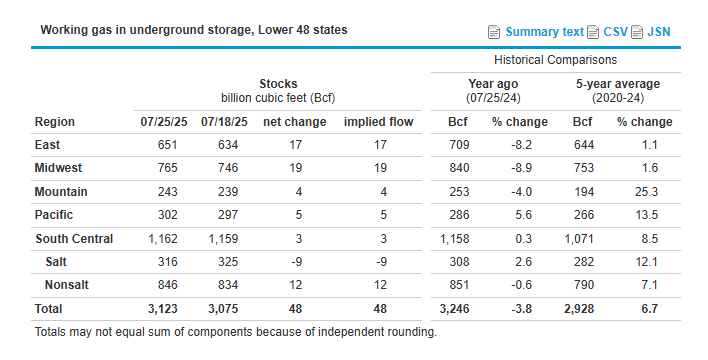Click the South Central region label
Viewport: 708px width, 360px height.
pyautogui.click(x=74, y=238)
